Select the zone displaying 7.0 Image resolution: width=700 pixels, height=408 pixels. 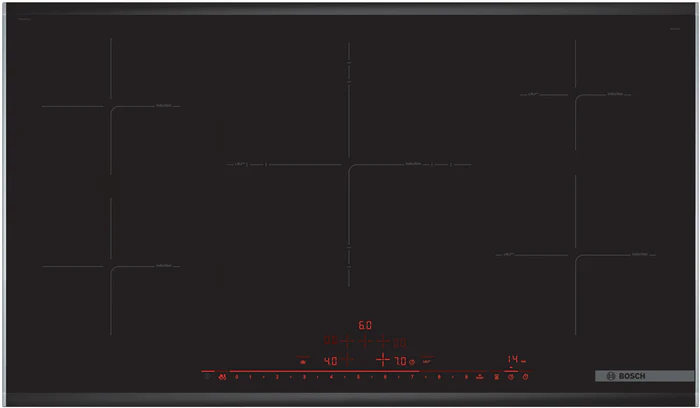399,361
